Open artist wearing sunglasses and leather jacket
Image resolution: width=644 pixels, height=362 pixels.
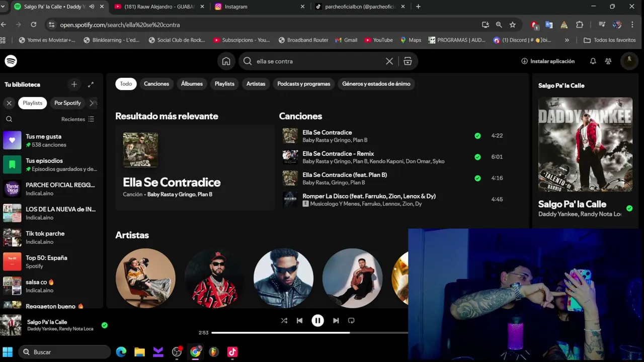click(x=283, y=278)
